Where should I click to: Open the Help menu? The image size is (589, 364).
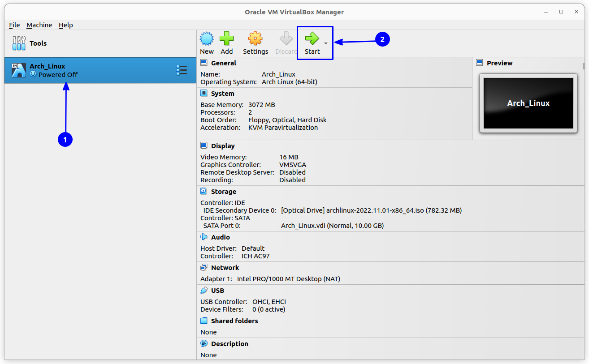65,25
